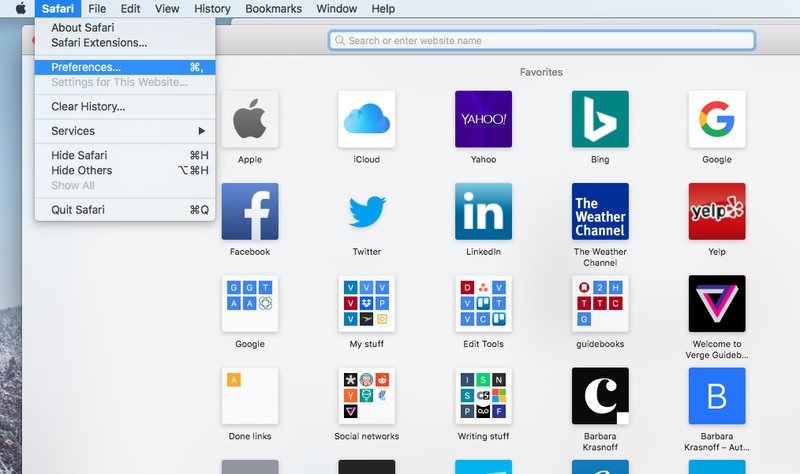Click the Social networks label text

coord(367,436)
